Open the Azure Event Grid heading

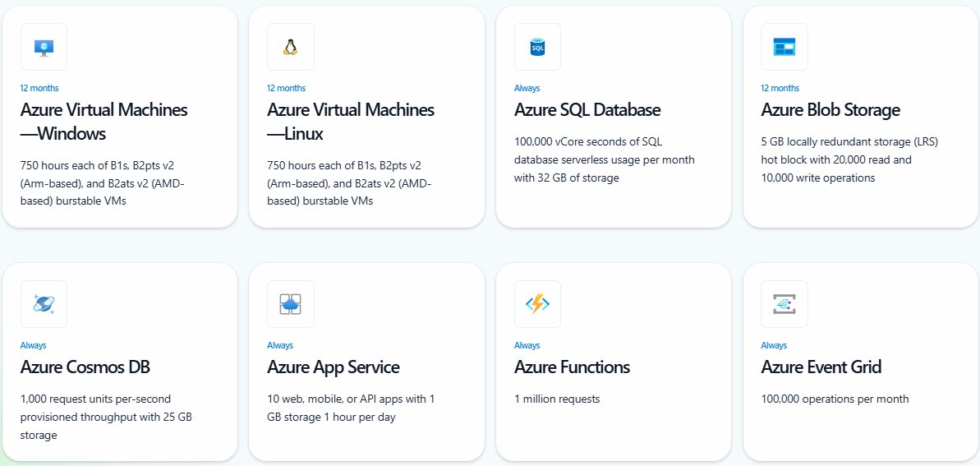tap(821, 367)
